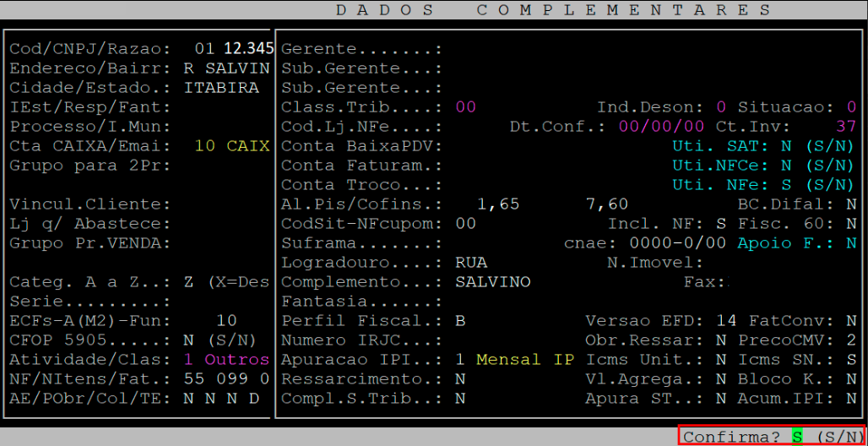Select the Cta CAIXA value 10 CAIX
This screenshot has height=446, width=868.
[x=232, y=146]
